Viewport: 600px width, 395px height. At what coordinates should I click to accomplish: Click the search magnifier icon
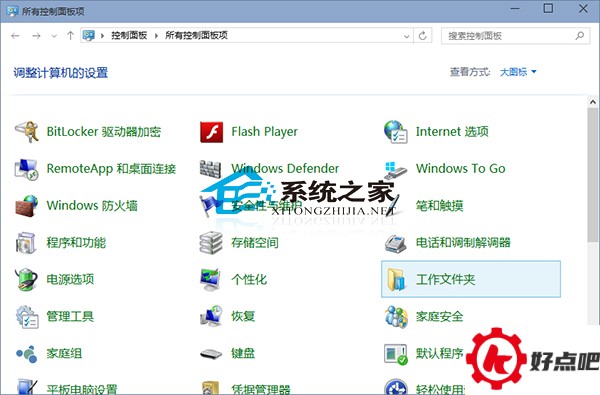point(580,36)
